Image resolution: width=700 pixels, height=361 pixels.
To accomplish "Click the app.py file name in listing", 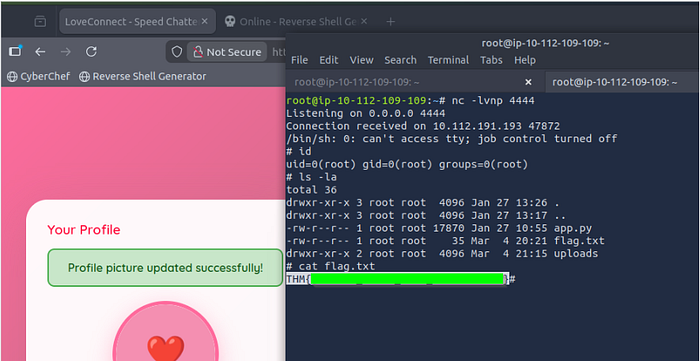I will coord(573,228).
